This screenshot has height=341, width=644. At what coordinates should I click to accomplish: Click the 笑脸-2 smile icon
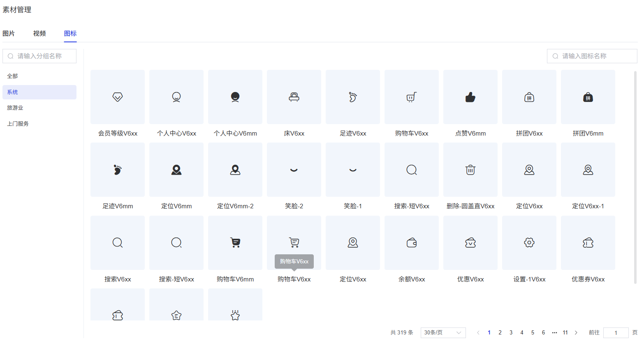pyautogui.click(x=294, y=170)
